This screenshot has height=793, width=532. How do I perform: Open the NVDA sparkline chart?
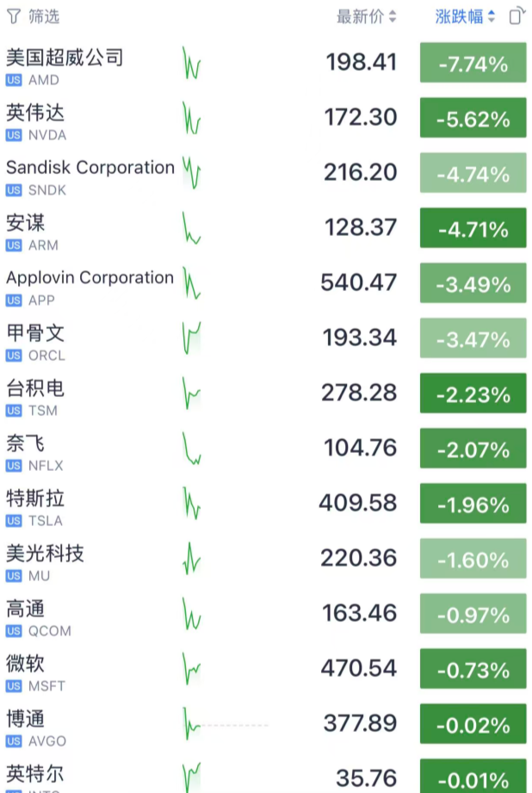coord(191,119)
